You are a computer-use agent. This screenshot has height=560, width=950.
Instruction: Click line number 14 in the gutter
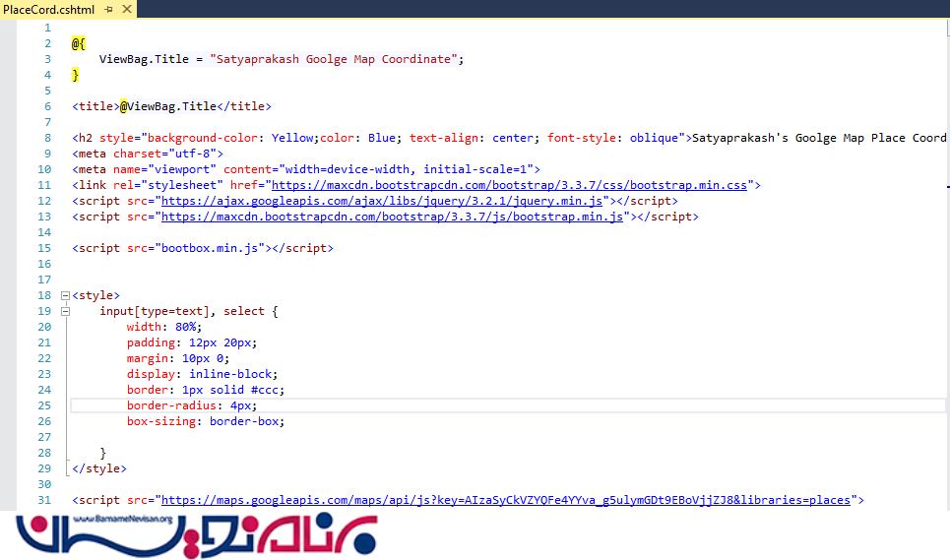click(44, 232)
